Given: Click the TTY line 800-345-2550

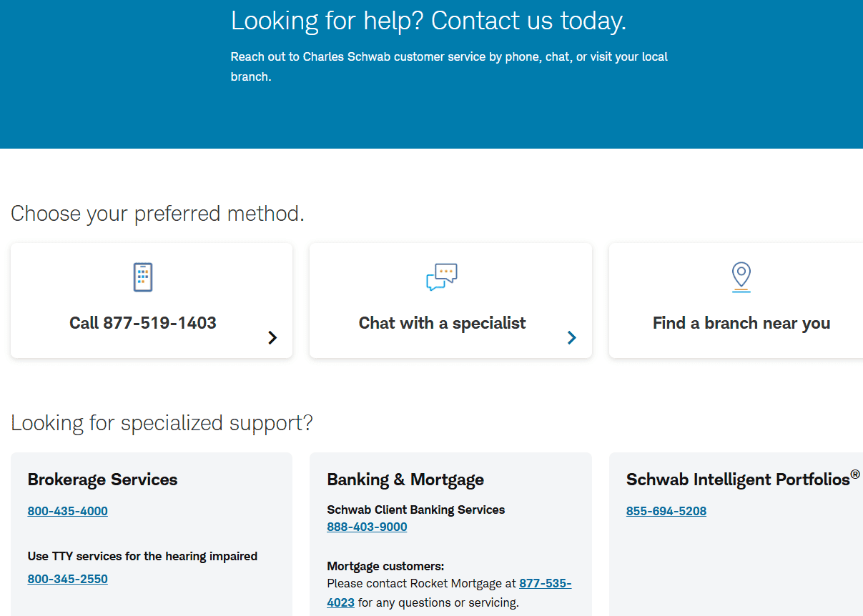Looking at the screenshot, I should [67, 579].
